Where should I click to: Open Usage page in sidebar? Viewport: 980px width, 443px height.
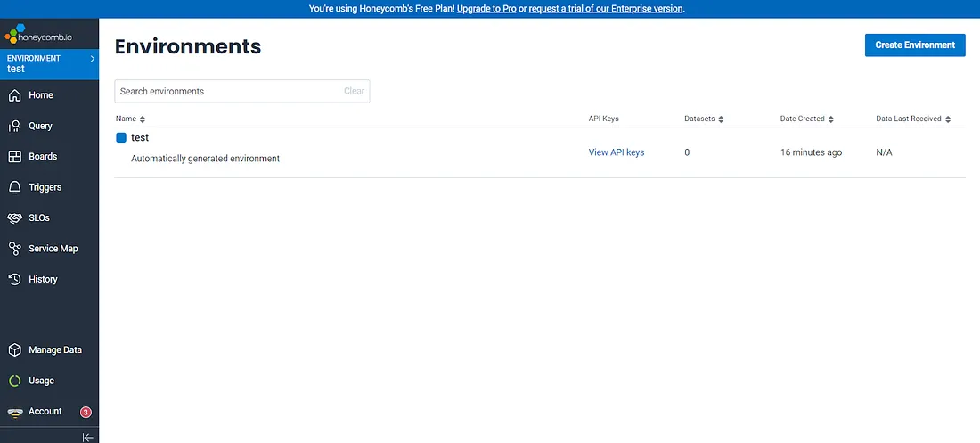pos(41,381)
